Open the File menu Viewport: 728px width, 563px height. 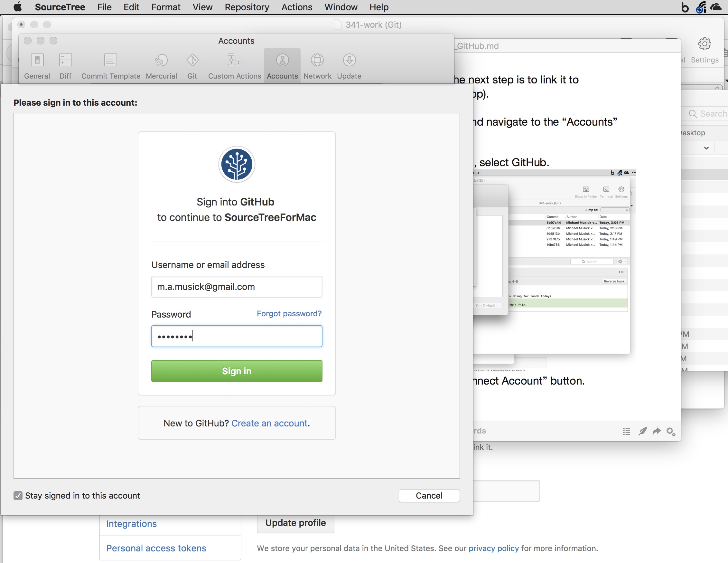104,7
